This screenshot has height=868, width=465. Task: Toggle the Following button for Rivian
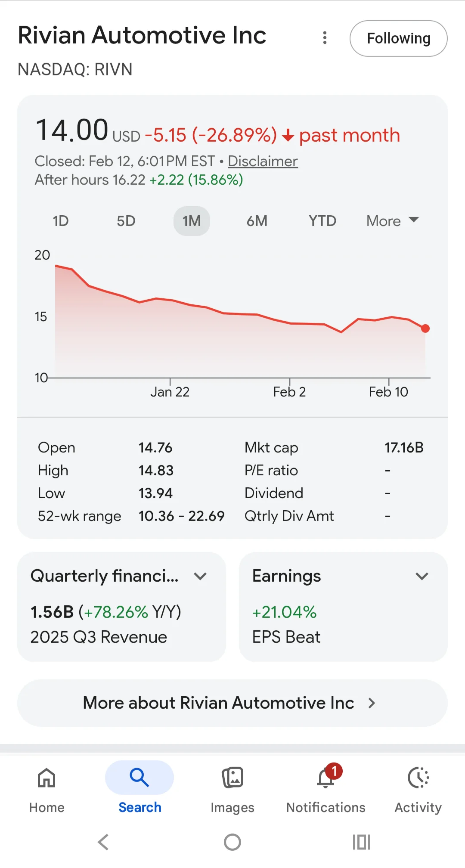(x=398, y=38)
